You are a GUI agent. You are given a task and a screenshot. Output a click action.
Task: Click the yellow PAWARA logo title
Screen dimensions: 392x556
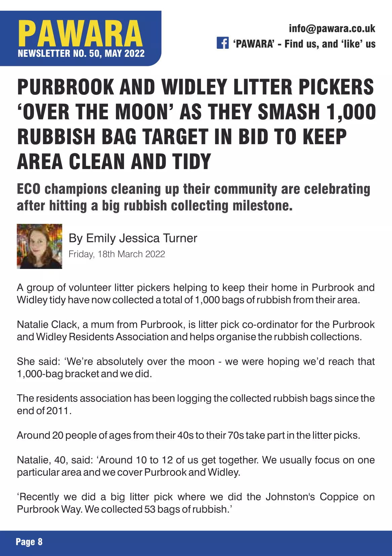[80, 34]
